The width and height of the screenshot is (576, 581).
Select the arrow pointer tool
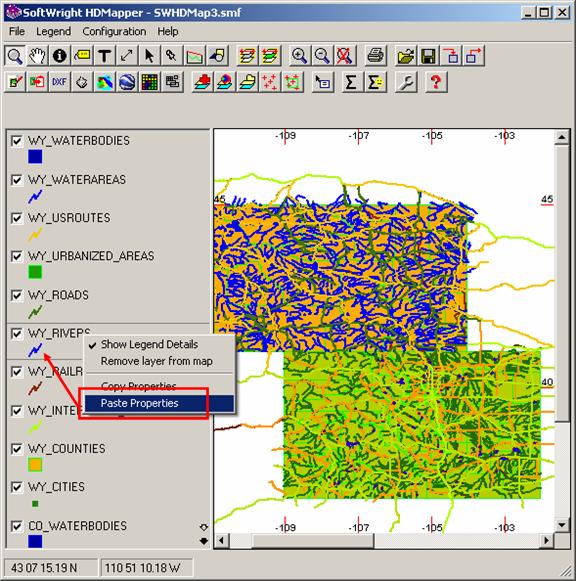[x=149, y=56]
